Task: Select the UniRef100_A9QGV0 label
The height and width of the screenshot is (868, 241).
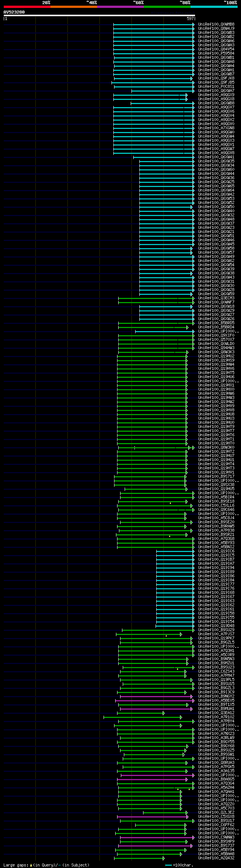Action: click(x=216, y=124)
